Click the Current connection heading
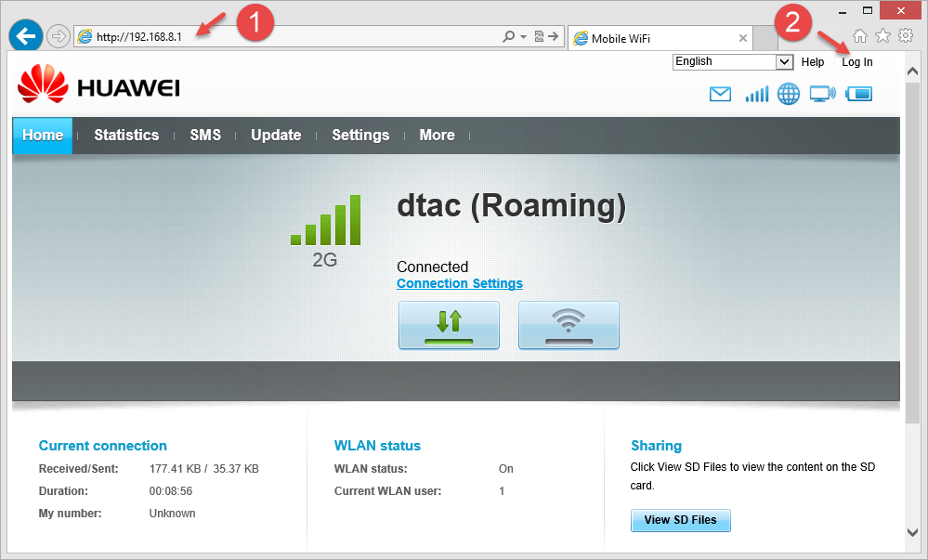Image resolution: width=928 pixels, height=560 pixels. pyautogui.click(x=103, y=446)
